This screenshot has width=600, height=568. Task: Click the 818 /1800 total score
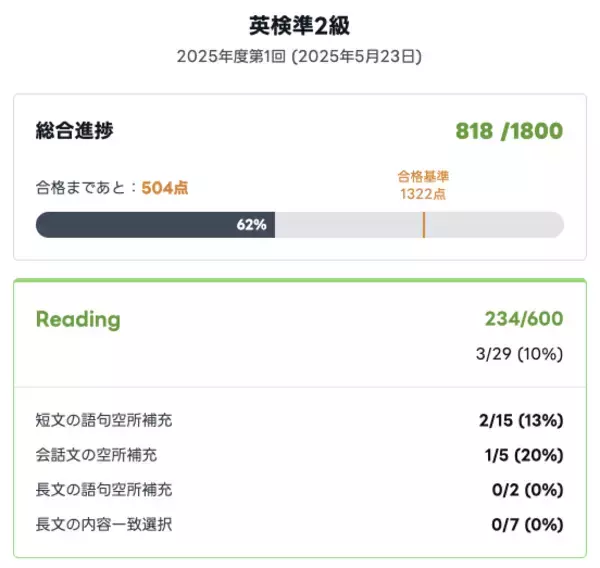coord(508,131)
